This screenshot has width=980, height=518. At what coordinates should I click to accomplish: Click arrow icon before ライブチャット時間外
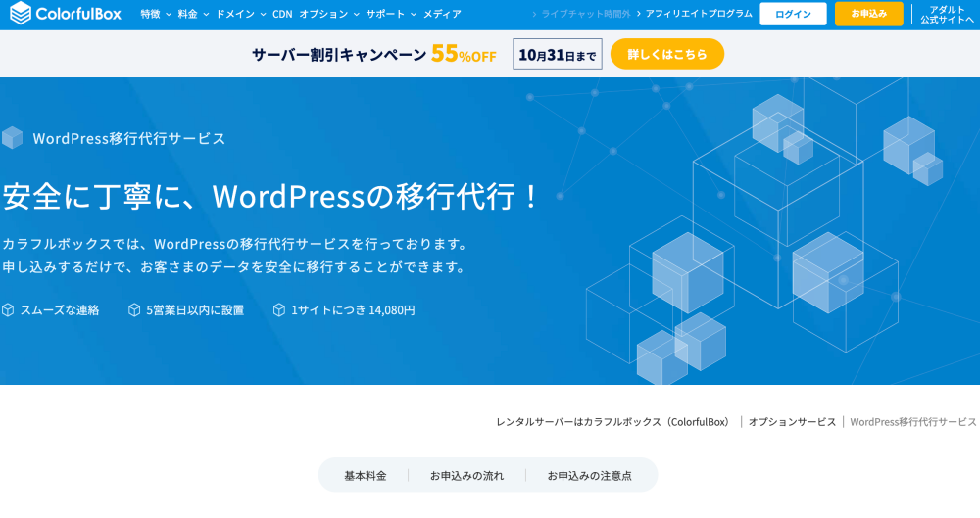pos(535,14)
